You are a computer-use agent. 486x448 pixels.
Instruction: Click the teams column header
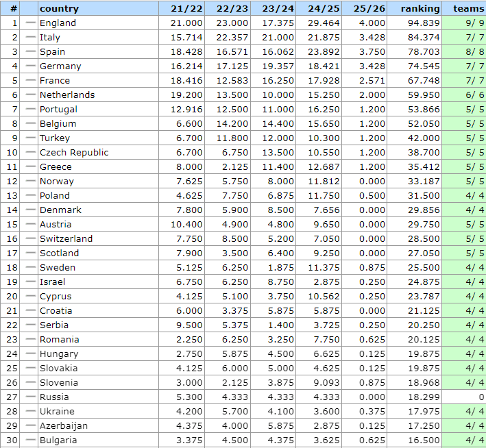tap(469, 9)
